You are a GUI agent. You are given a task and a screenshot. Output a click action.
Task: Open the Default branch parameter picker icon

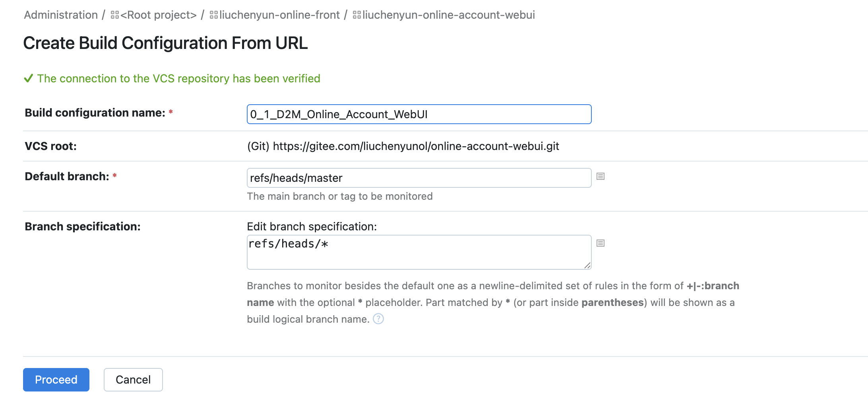601,176
